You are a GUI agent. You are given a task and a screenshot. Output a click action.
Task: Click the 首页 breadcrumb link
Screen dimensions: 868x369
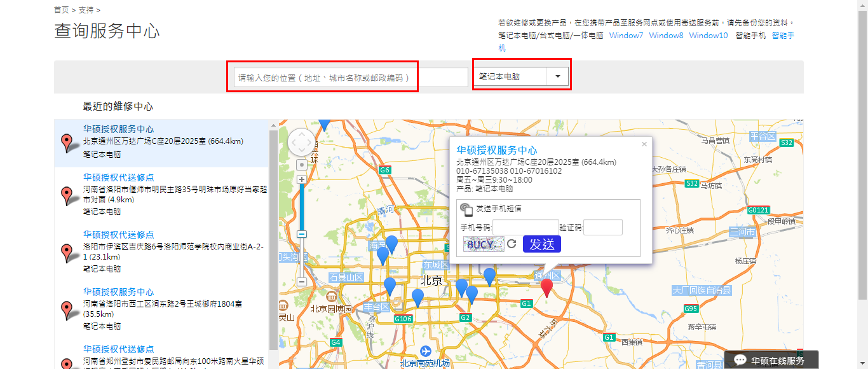[x=62, y=10]
